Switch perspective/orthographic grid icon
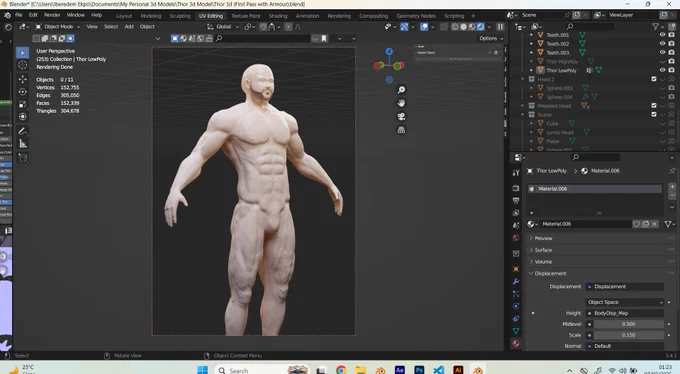 [x=401, y=130]
